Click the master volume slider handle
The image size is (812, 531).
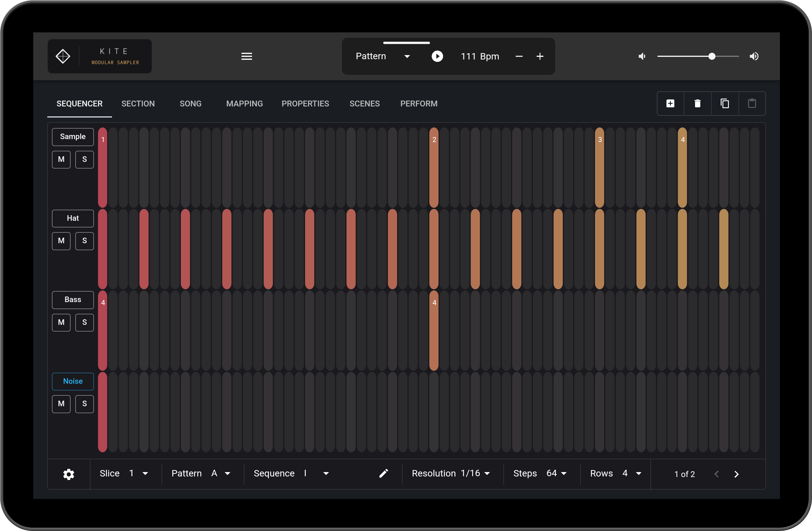pos(712,56)
